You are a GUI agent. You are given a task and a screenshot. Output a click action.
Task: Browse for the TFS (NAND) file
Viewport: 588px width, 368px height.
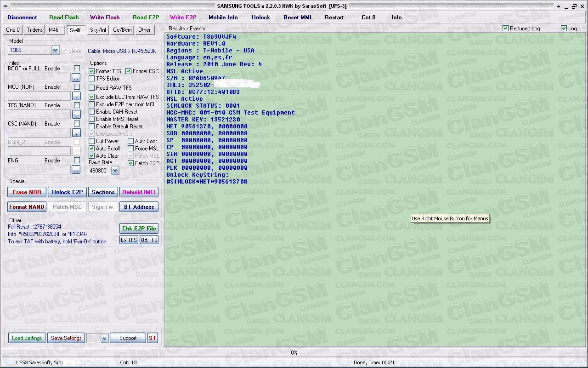click(x=76, y=115)
